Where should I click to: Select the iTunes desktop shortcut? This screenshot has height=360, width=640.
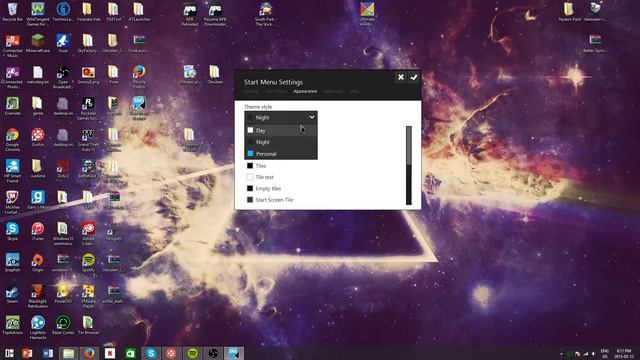tap(38, 231)
